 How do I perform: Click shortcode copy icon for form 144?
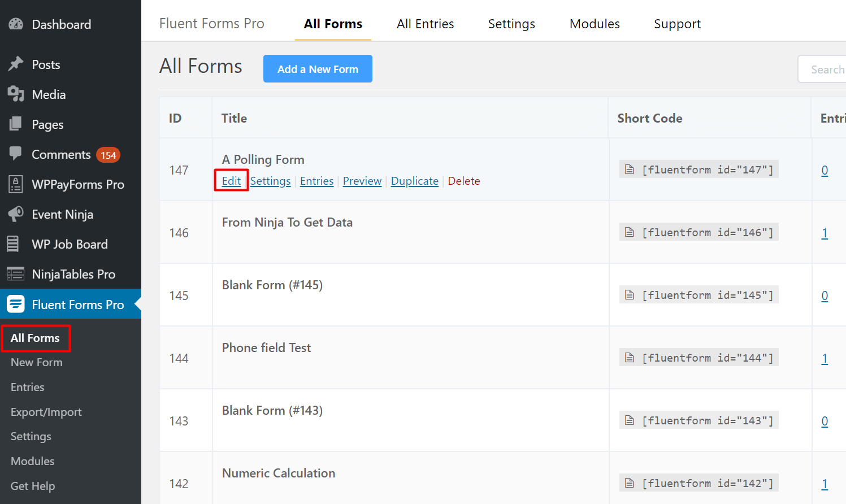pyautogui.click(x=630, y=358)
